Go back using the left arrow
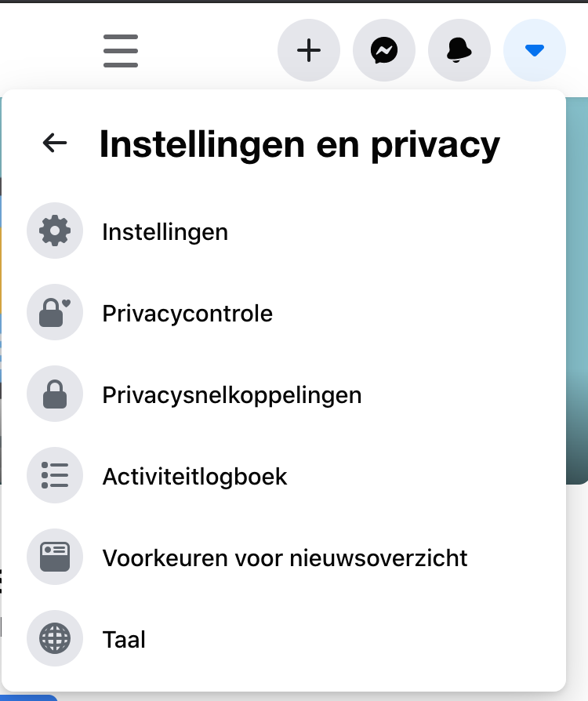Screen dimensions: 588x701 (x=55, y=143)
